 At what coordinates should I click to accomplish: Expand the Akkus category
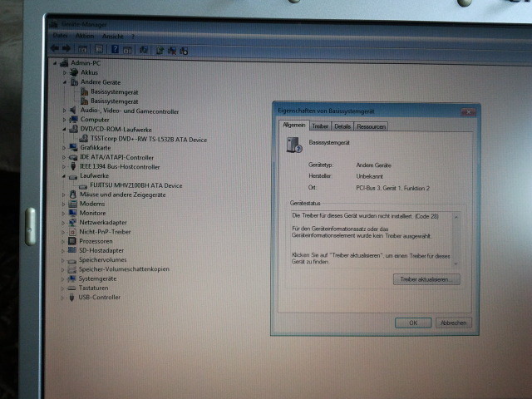[65, 72]
